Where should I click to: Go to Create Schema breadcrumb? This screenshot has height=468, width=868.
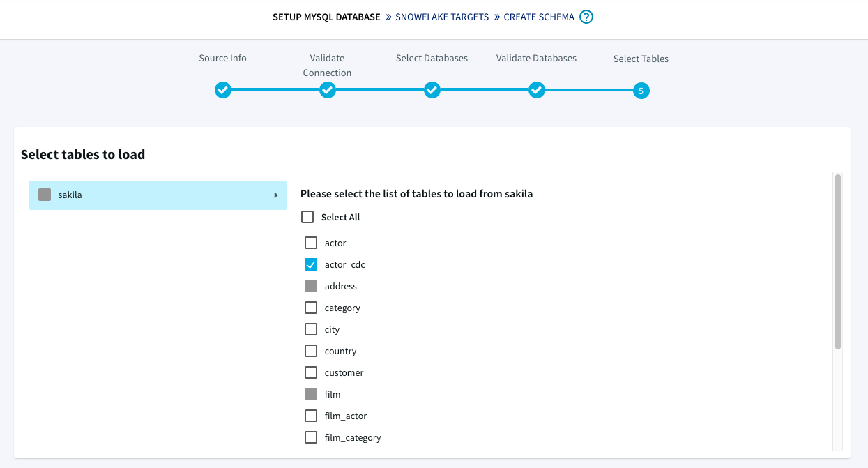pyautogui.click(x=539, y=17)
